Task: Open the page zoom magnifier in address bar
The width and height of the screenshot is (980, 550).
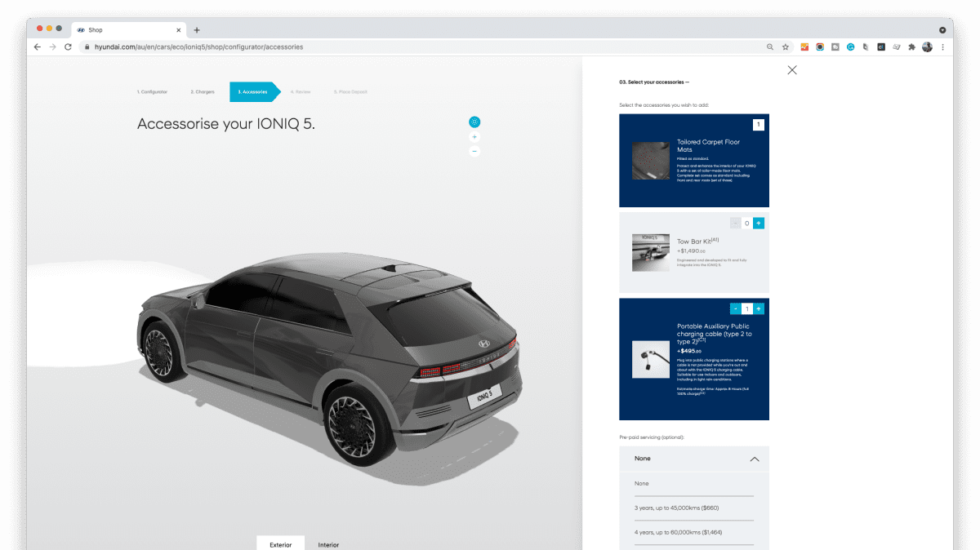Action: tap(770, 47)
